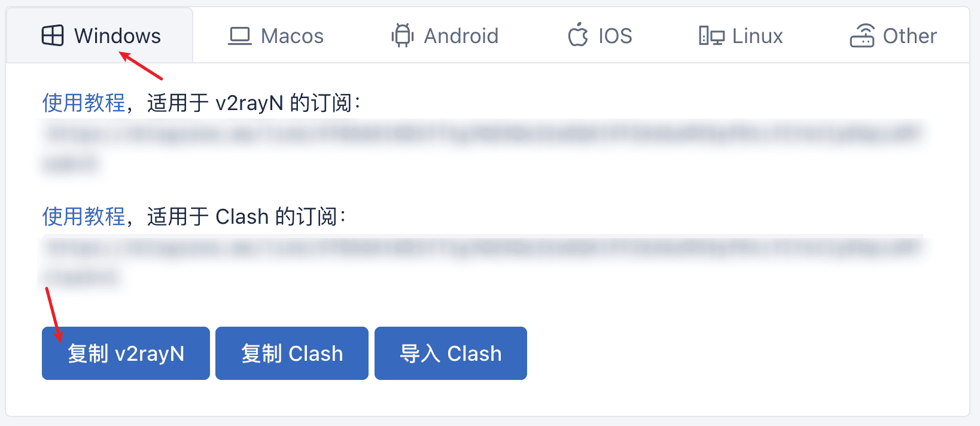Open the 使用教程 link for v2rayN
The width and height of the screenshot is (980, 426).
84,103
